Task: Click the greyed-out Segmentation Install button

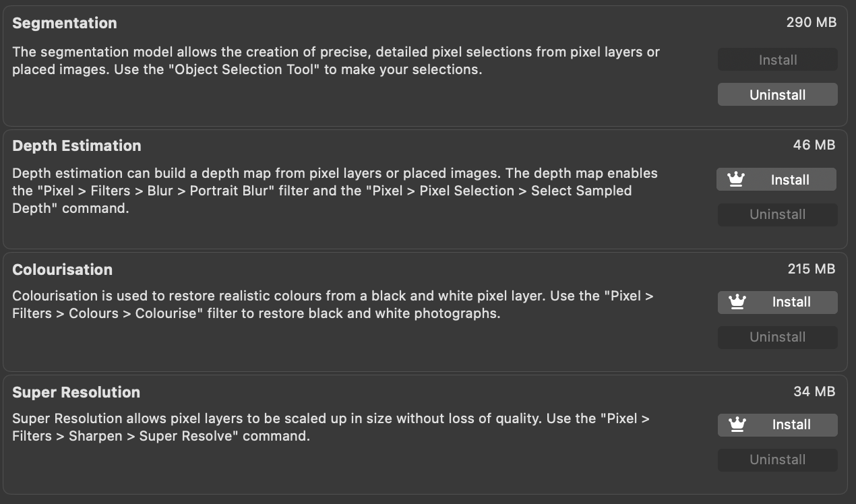Action: pos(777,60)
